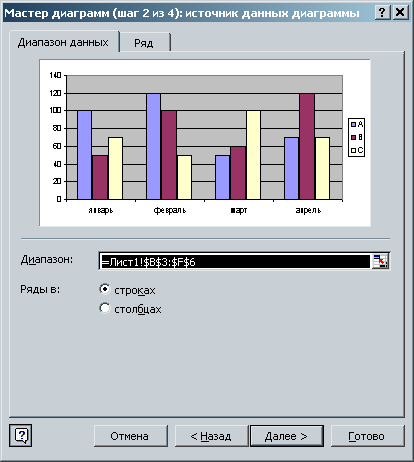414x462 pixels.
Task: Proceed with the 'Далее >' button
Action: coord(287,436)
